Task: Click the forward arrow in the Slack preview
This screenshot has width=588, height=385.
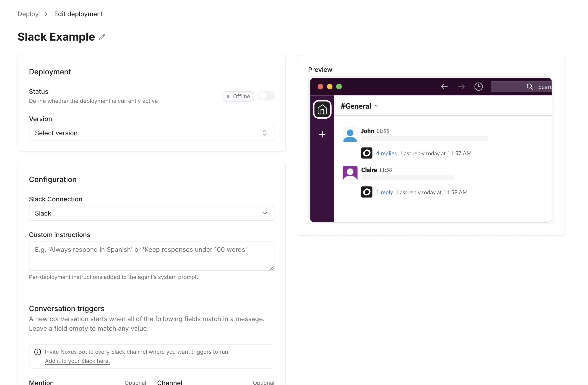Action: click(461, 86)
